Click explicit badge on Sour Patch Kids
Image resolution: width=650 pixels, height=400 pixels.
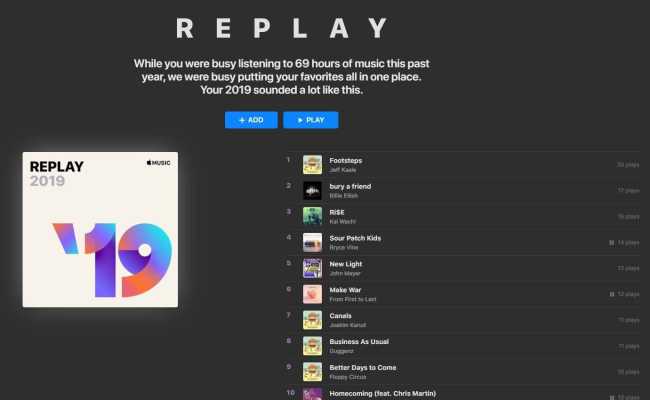point(611,243)
